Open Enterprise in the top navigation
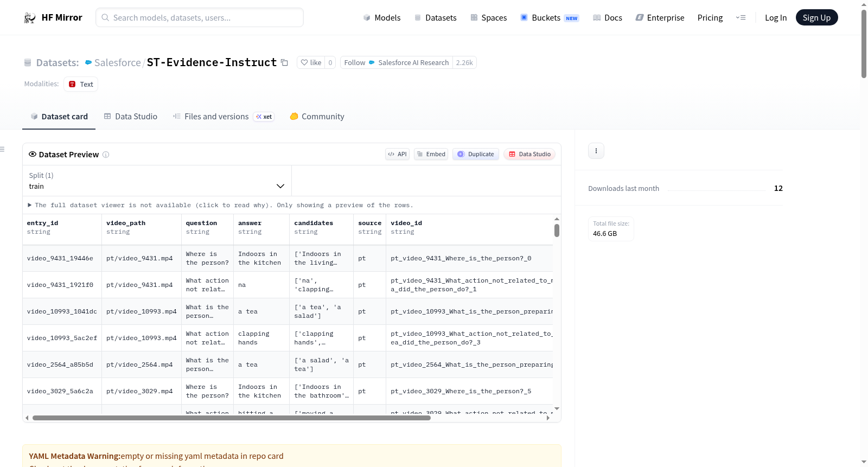 tap(660, 18)
